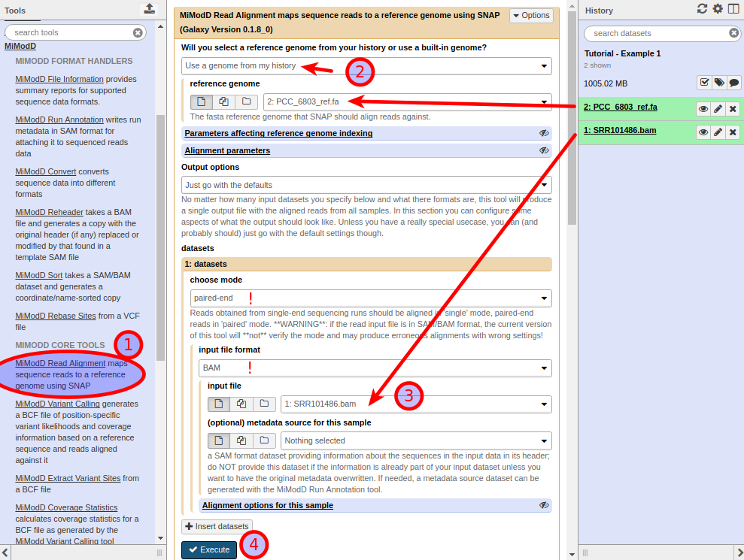Viewport: 744px width, 560px height.
Task: View data of PCC_6803_ref.fa with eye icon
Action: coord(703,109)
